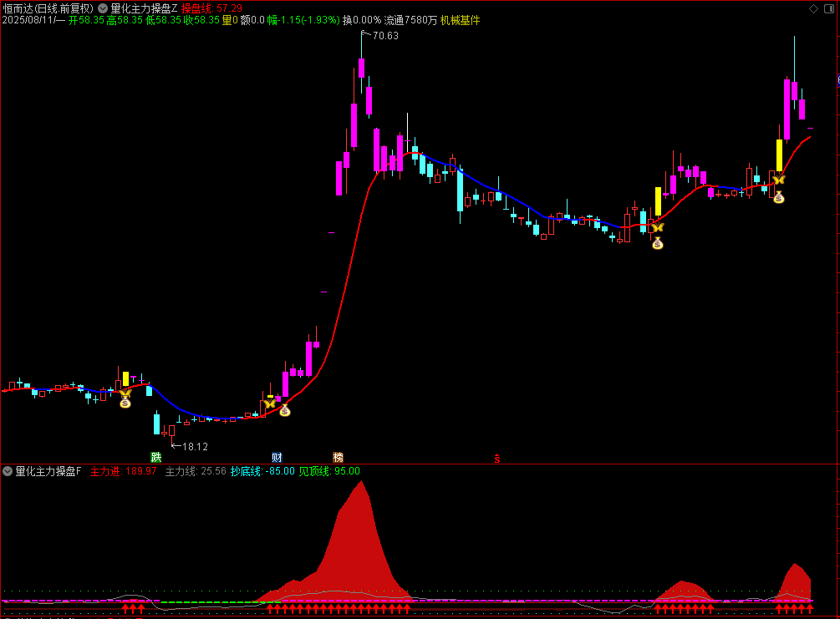Click the butterfly icon before the big rally
This screenshot has width=840, height=619.
tap(270, 403)
